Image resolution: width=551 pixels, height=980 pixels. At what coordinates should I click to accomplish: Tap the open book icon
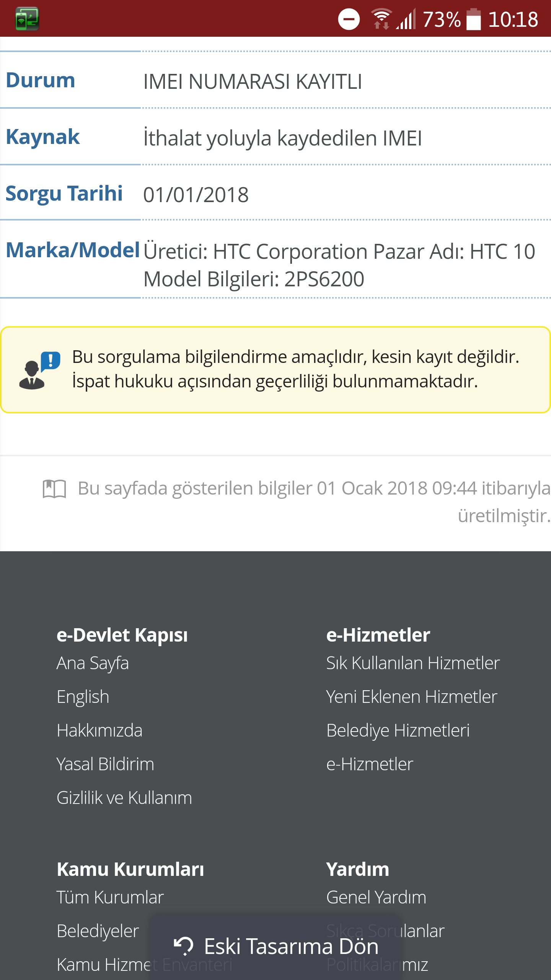click(x=54, y=489)
